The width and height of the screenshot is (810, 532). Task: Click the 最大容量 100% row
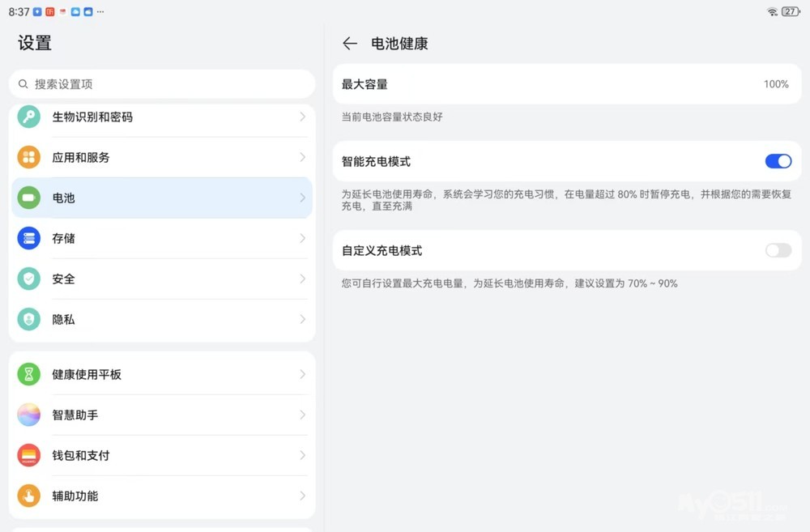click(567, 84)
